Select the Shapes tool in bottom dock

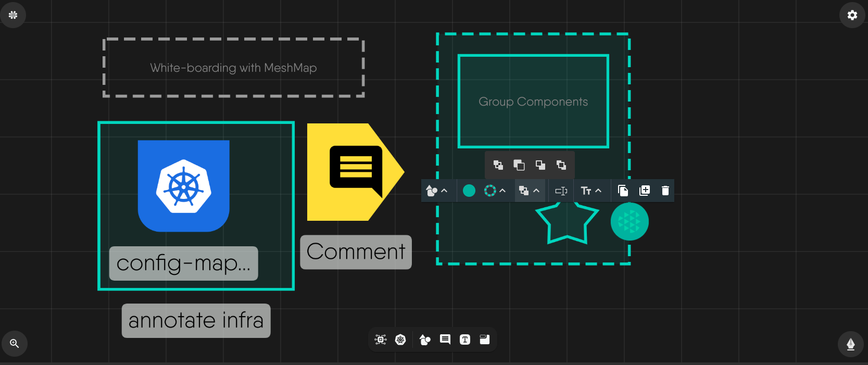[425, 340]
